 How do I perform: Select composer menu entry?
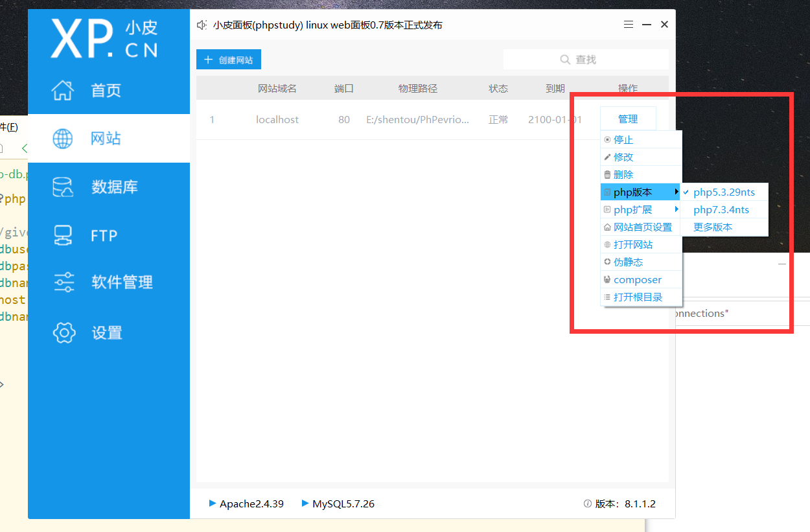(x=642, y=280)
